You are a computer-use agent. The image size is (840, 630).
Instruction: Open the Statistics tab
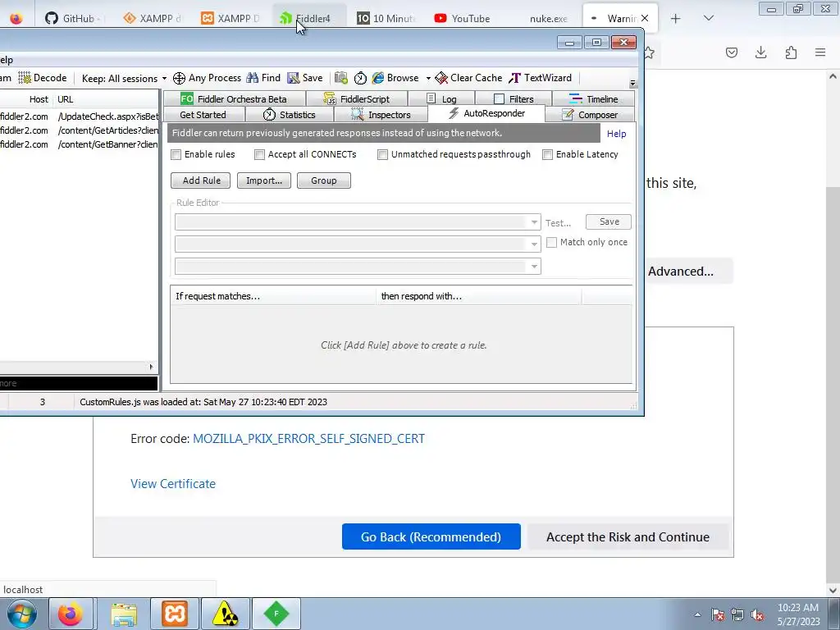(x=290, y=115)
